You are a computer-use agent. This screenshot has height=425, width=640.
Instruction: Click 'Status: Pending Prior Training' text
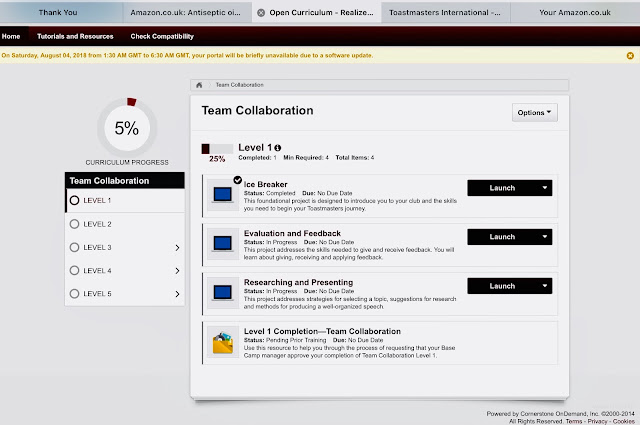click(x=285, y=340)
